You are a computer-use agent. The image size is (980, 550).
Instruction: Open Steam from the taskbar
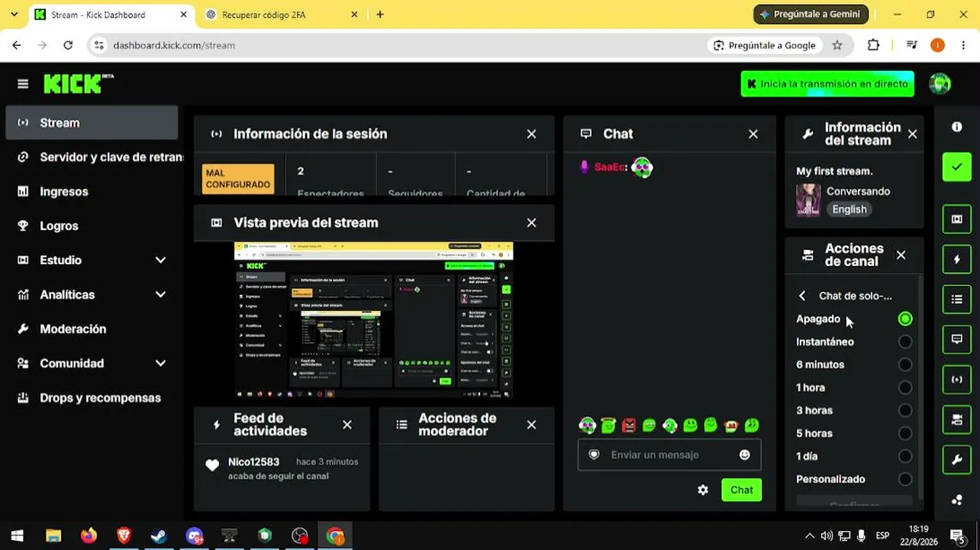(159, 536)
